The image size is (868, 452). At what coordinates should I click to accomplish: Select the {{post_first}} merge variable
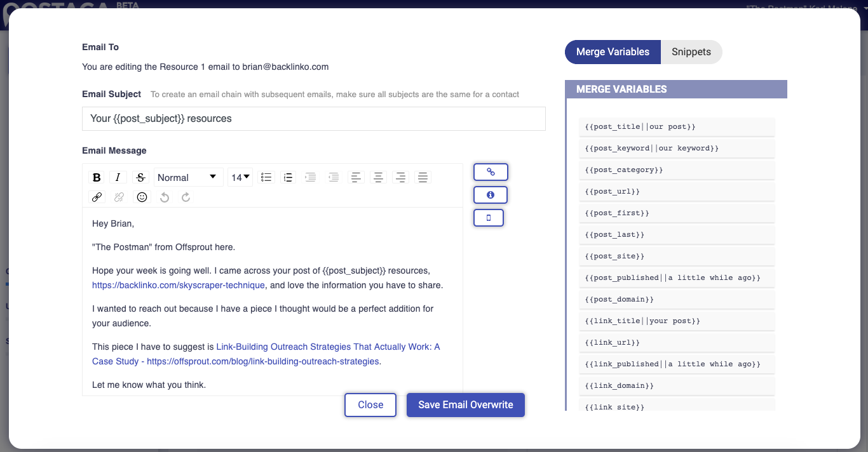click(677, 213)
